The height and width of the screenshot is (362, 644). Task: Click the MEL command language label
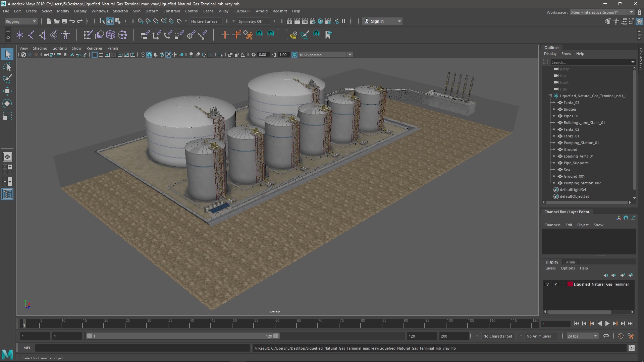click(27, 348)
